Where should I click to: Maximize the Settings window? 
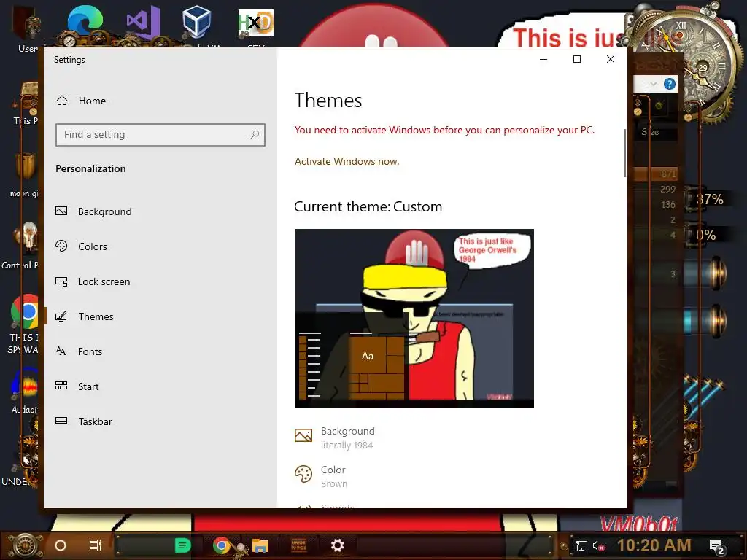point(577,59)
